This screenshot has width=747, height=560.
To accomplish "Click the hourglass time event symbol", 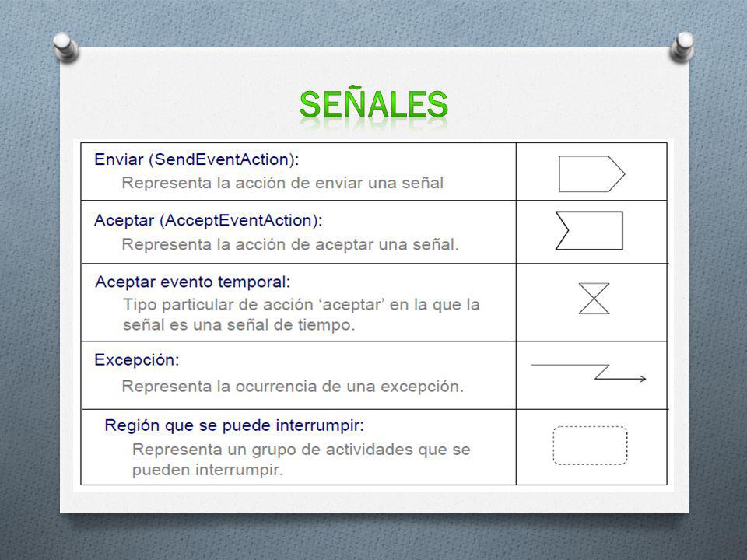I will [x=594, y=299].
